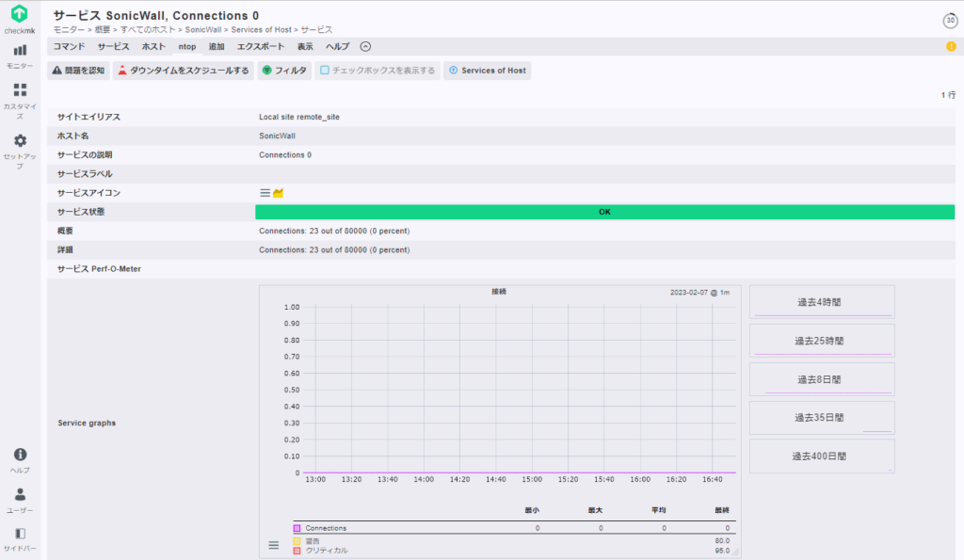This screenshot has width=964, height=560.
Task: Open the ユーザー sidebar menu
Action: tap(21, 501)
